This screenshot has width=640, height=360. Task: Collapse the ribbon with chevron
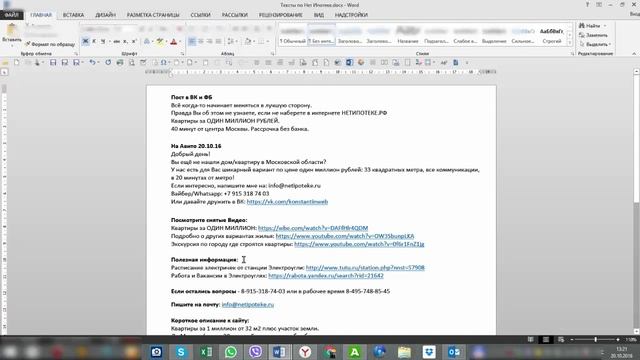[634, 53]
